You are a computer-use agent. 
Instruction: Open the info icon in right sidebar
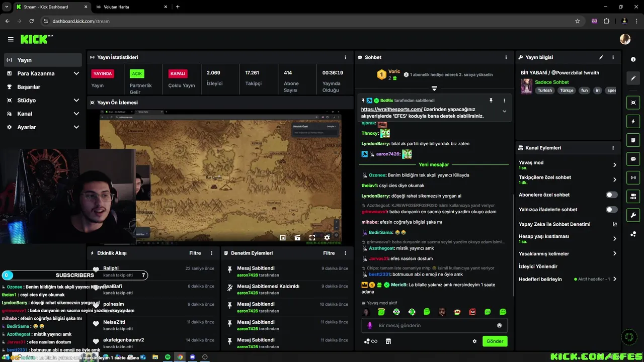633,59
